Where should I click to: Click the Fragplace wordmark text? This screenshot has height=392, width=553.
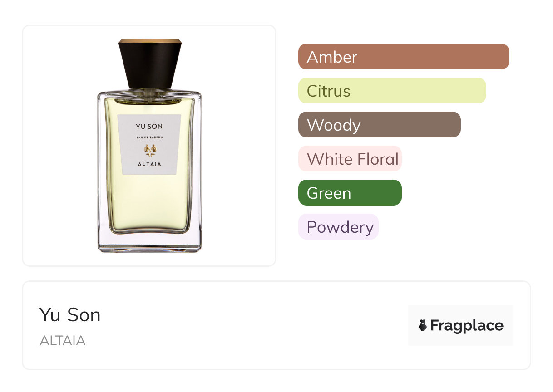[467, 326]
